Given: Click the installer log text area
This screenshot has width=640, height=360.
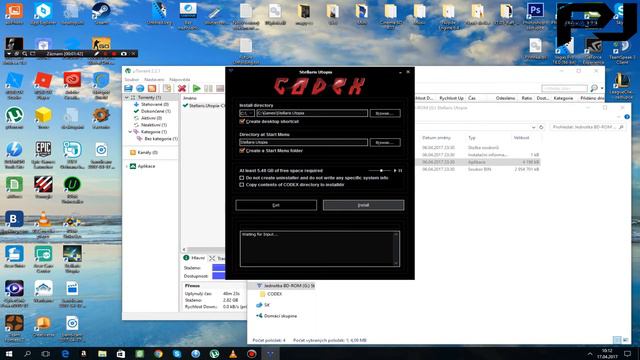Looking at the screenshot, I should 320,249.
